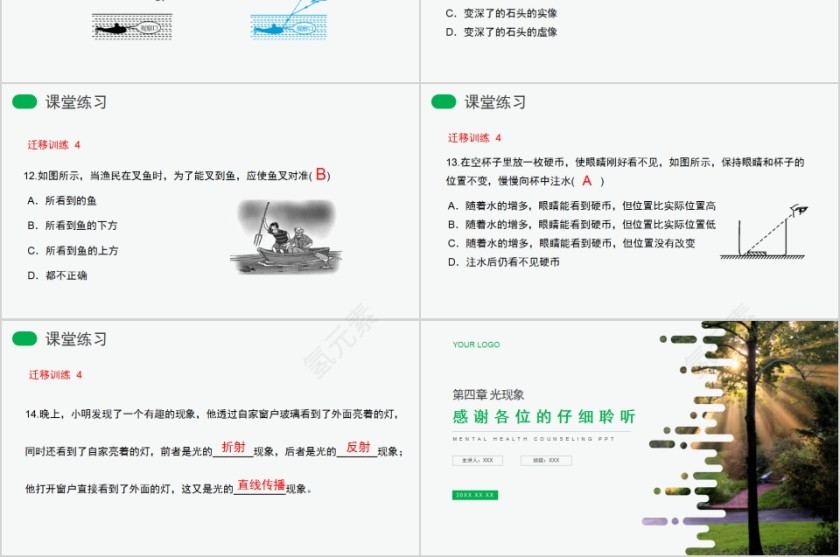Click the class box to the right of presenter
Image resolution: width=840 pixels, height=557 pixels.
pyautogui.click(x=546, y=460)
